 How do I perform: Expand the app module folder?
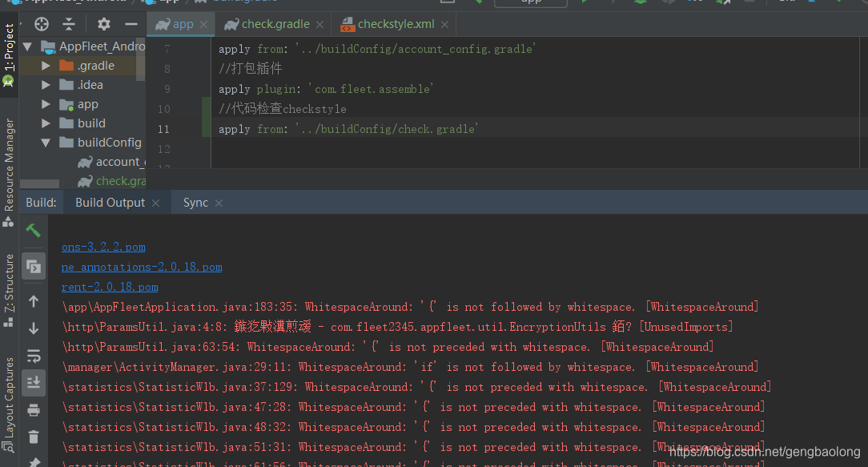(46, 104)
